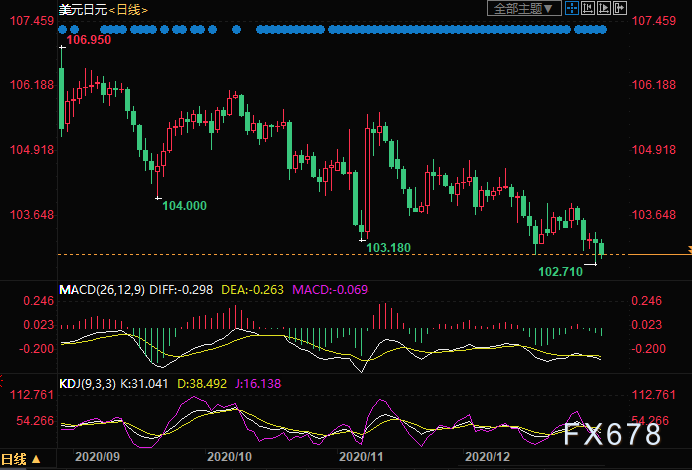Expand the 日线 period selector at bottom left
This screenshot has height=470, width=692.
click(x=20, y=459)
